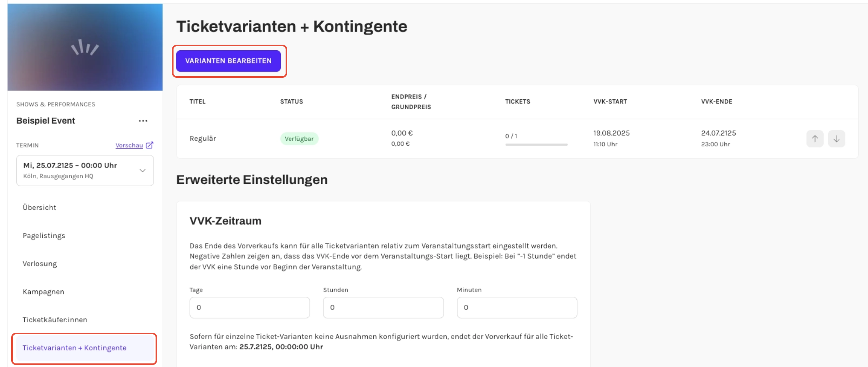Select the Minuten input field
Image resolution: width=868 pixels, height=367 pixels.
pyautogui.click(x=517, y=308)
